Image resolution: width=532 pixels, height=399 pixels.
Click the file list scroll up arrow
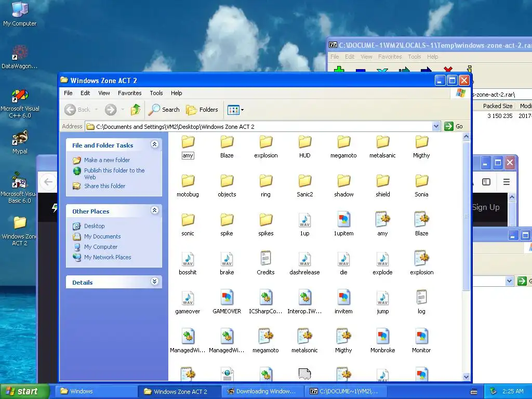466,137
